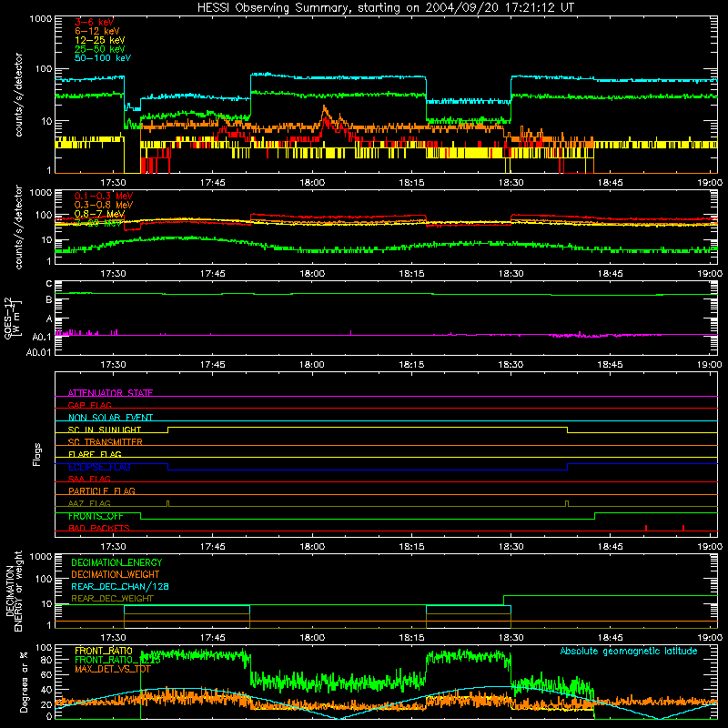728x728 pixels.
Task: Select the SC_IN_SUNLIGHT flag label
Action: coord(105,430)
